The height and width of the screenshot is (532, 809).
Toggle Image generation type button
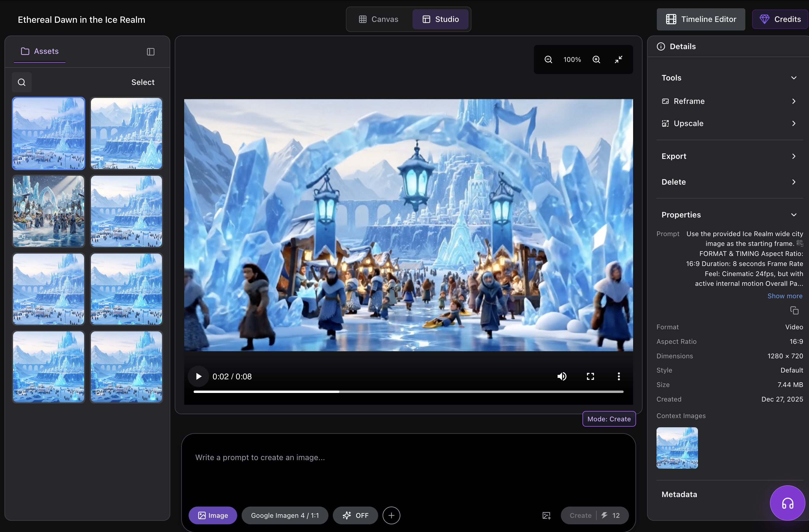(213, 515)
